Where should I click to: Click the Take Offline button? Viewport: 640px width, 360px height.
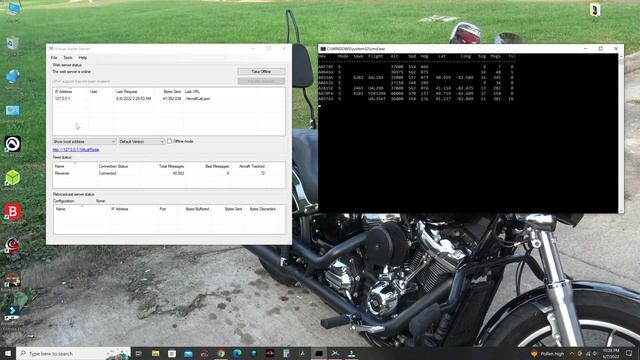[261, 71]
